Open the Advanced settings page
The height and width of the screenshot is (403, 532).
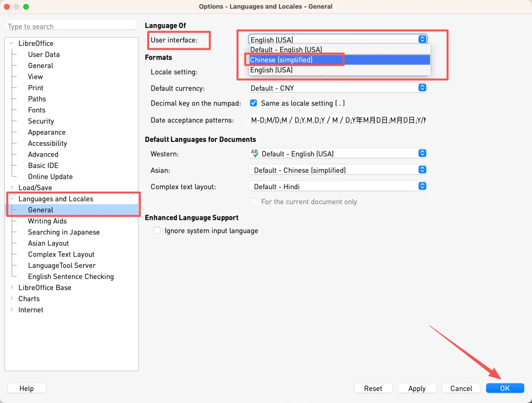[43, 154]
